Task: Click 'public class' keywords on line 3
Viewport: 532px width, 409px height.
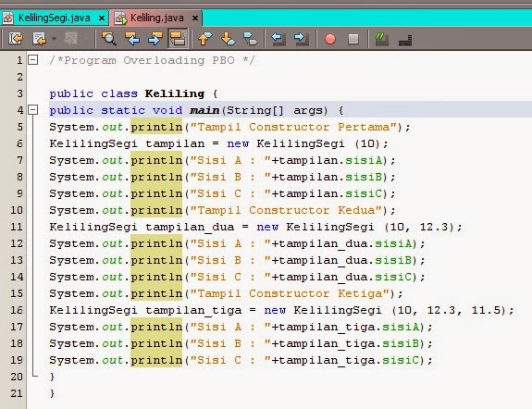Action: tap(93, 93)
